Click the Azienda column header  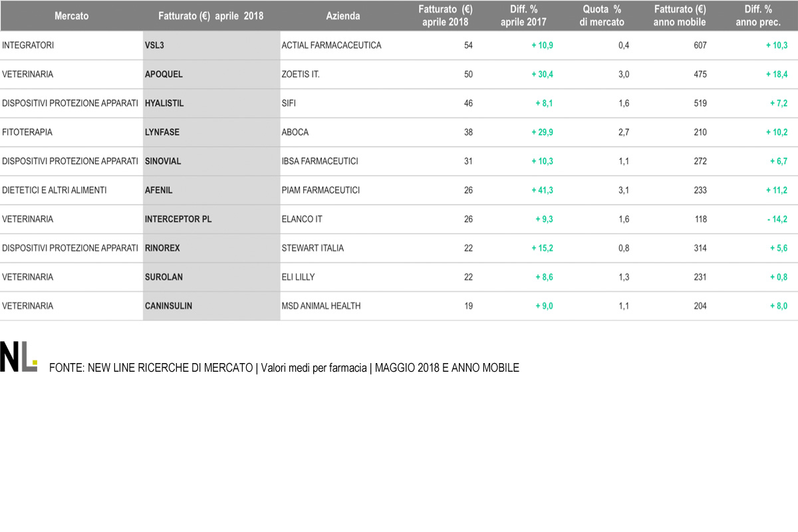point(343,15)
